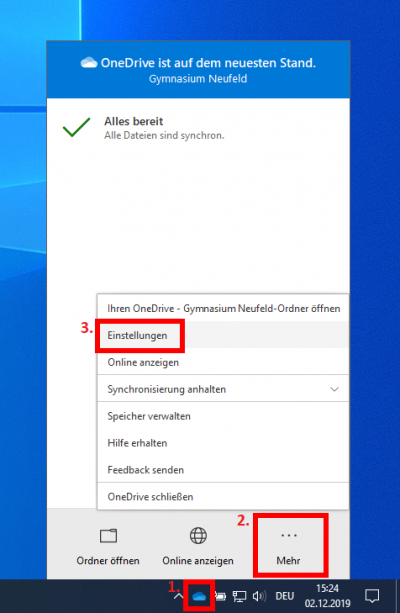Click the white OneDrive cloud logo in the header

click(89, 62)
